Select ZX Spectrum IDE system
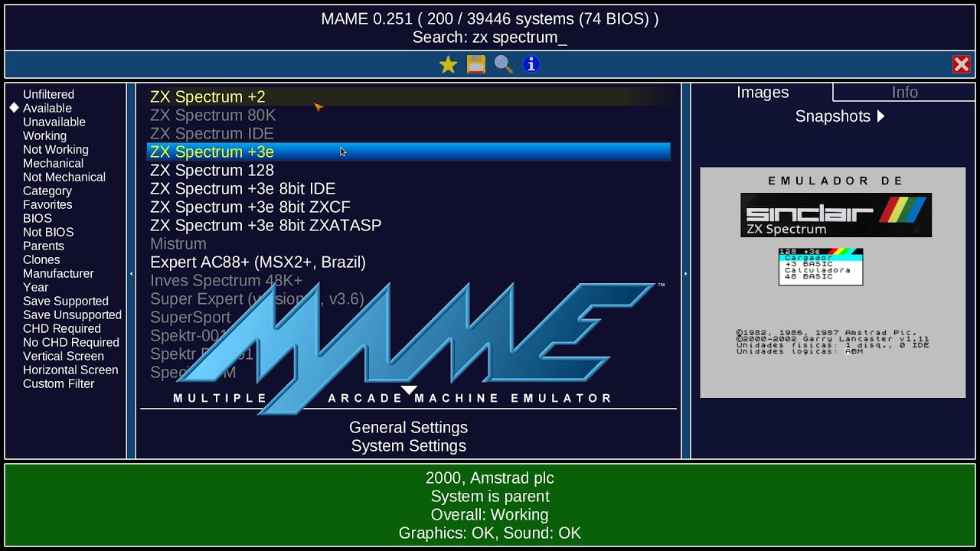The width and height of the screenshot is (980, 551). (x=408, y=133)
